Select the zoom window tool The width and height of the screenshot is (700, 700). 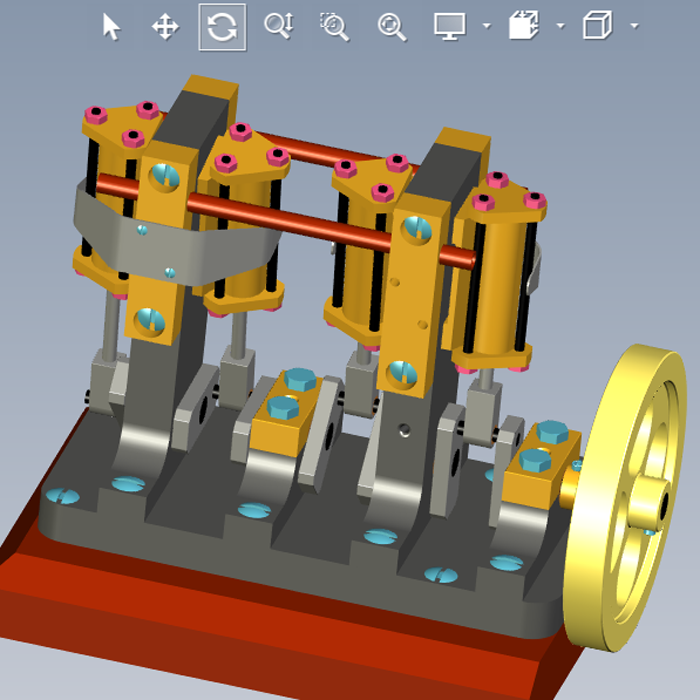(x=334, y=27)
